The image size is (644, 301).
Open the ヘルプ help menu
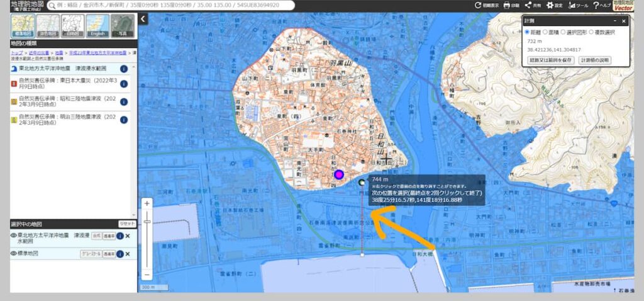[601, 6]
